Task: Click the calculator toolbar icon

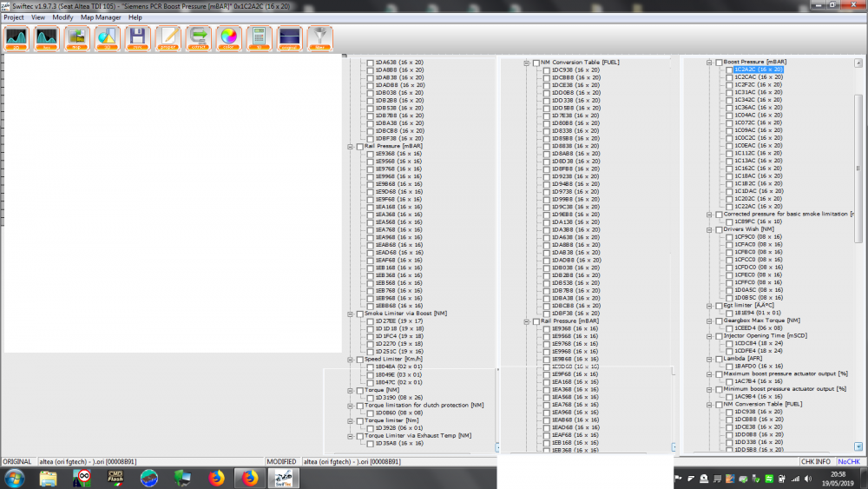Action: click(x=259, y=39)
